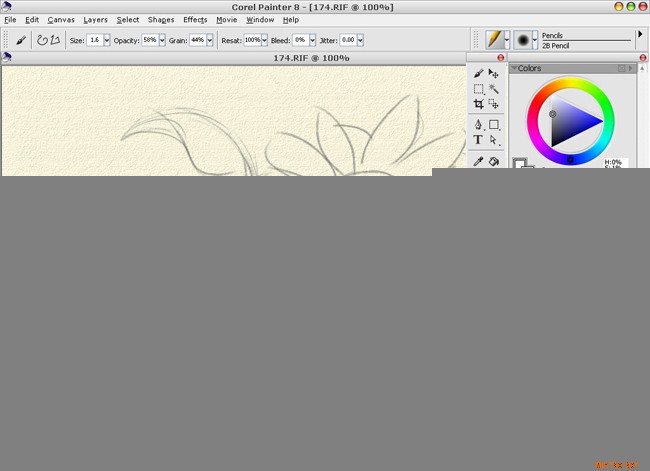
Task: Select the Brush tool in toolbox
Action: pos(478,74)
